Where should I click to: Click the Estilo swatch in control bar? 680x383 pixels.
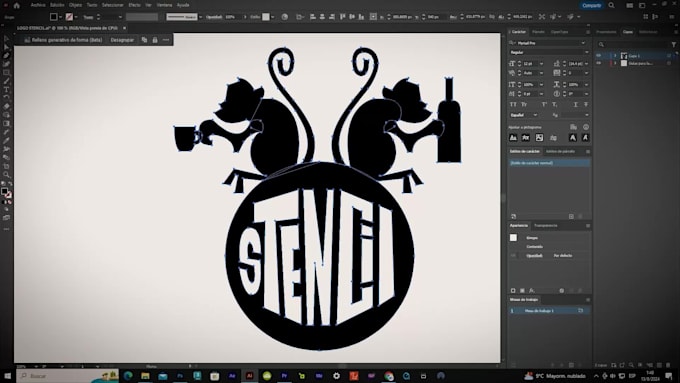266,17
